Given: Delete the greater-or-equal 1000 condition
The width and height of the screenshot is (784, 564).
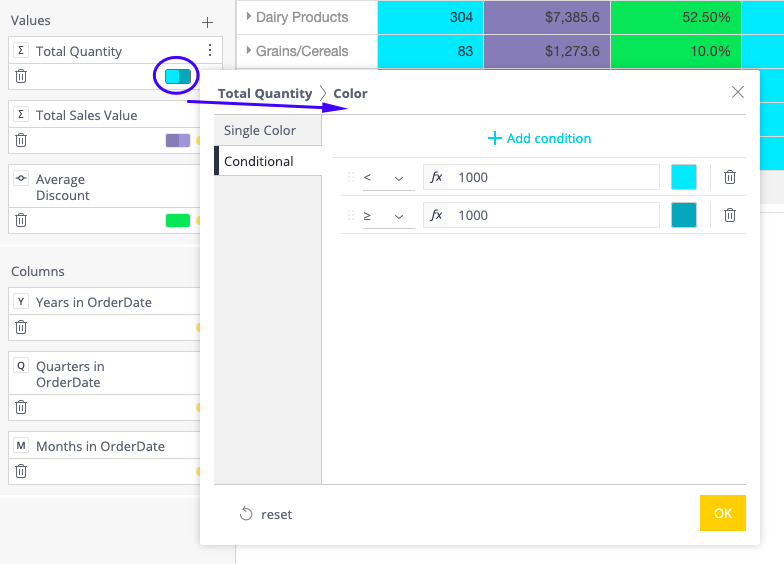Looking at the screenshot, I should (x=730, y=215).
